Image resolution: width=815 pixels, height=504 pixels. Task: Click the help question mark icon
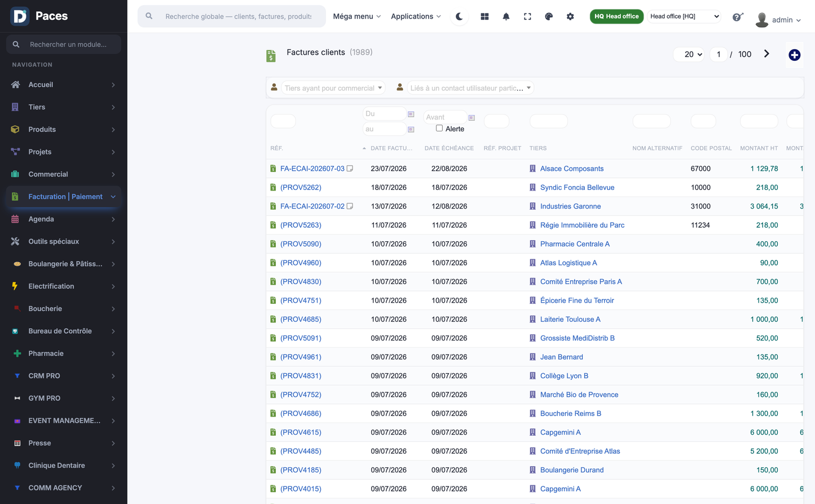tap(737, 17)
